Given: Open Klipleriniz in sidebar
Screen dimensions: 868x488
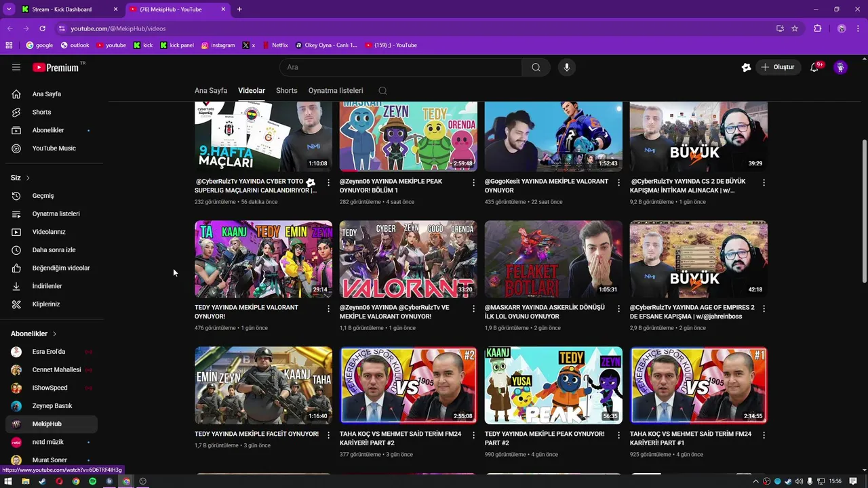Looking at the screenshot, I should (52, 304).
